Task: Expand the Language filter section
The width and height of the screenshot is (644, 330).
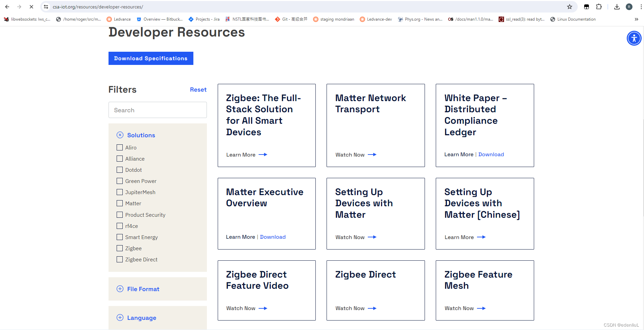Action: click(x=120, y=317)
